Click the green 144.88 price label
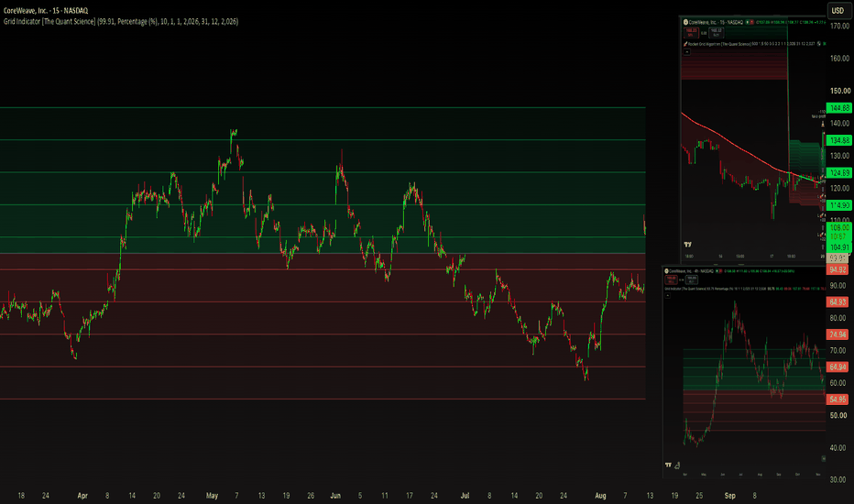 839,108
